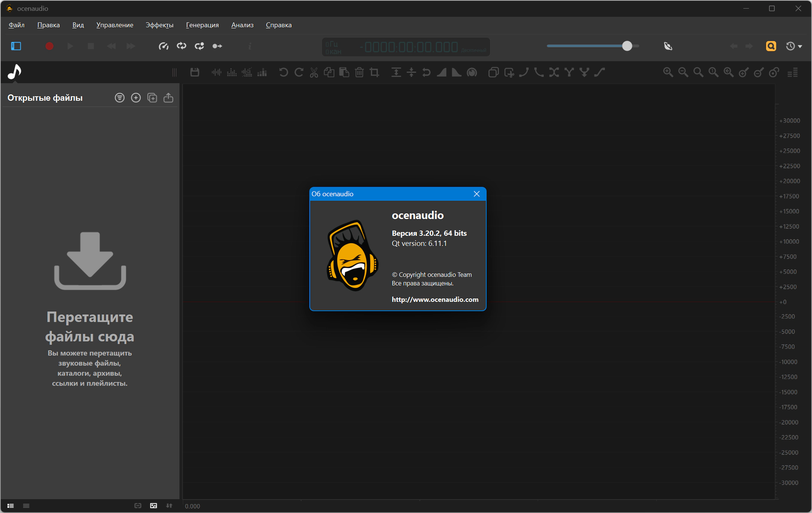Open the Файл menu
812x513 pixels.
(x=16, y=25)
